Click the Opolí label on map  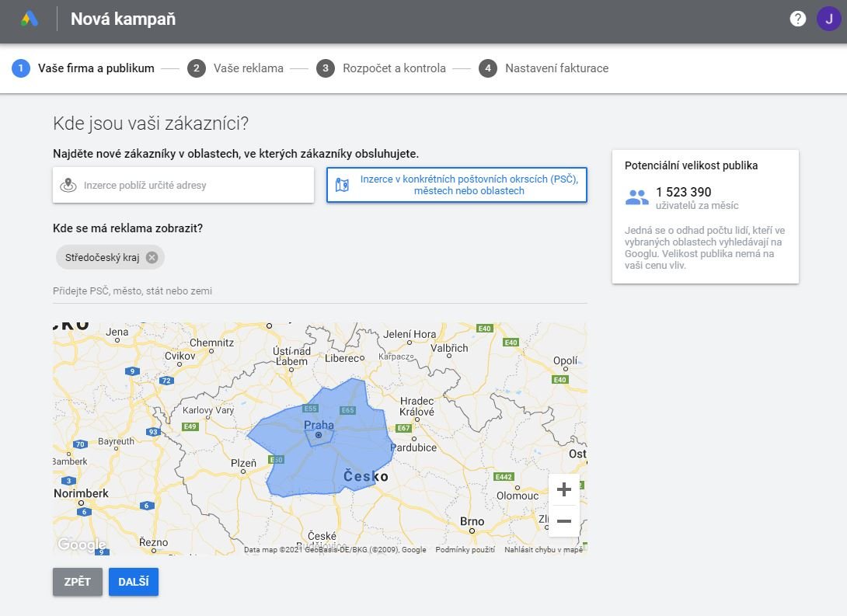[x=565, y=360]
